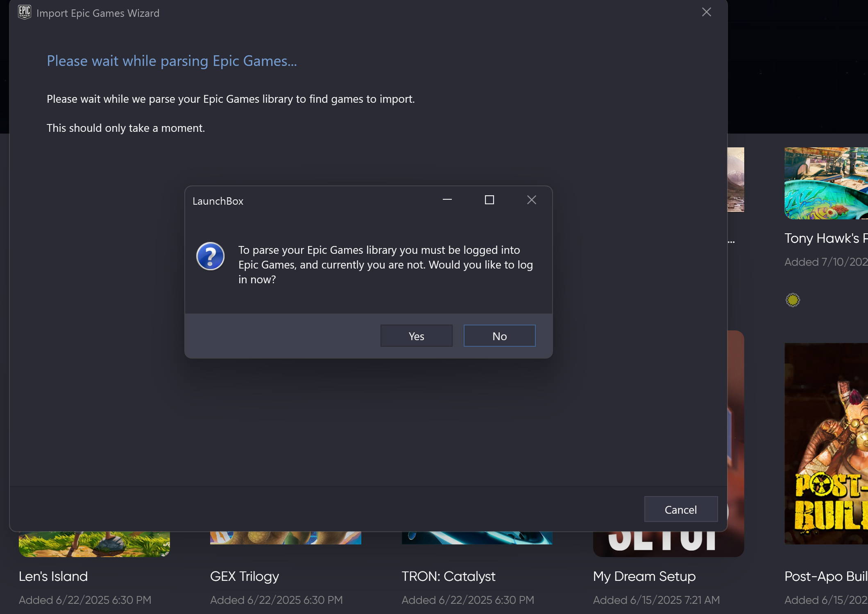Cancel the Import Epic Games Wizard
Viewport: 868px width, 614px height.
click(x=681, y=509)
